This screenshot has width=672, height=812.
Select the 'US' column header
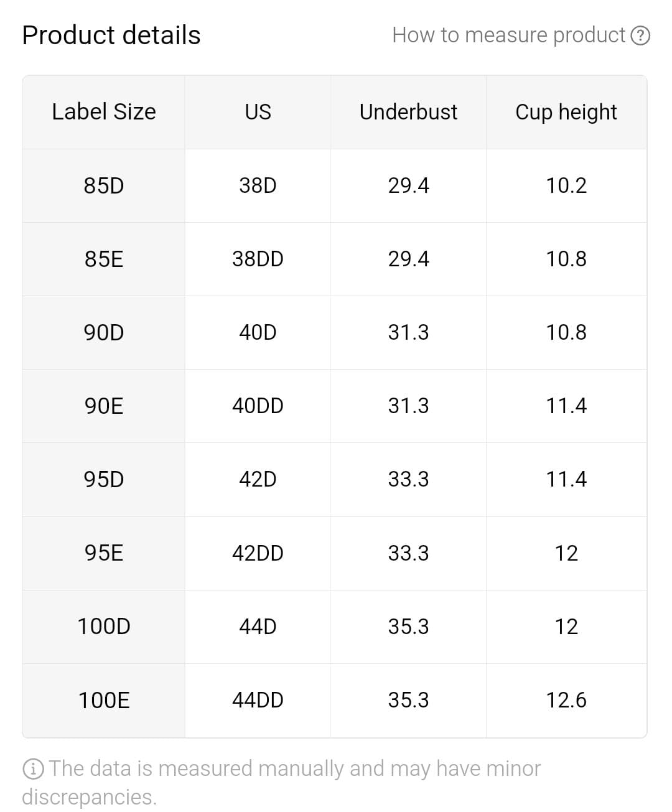coord(258,112)
